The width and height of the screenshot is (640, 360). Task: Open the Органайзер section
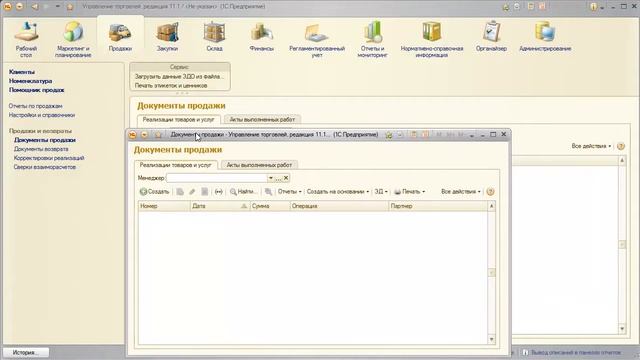[x=491, y=37]
